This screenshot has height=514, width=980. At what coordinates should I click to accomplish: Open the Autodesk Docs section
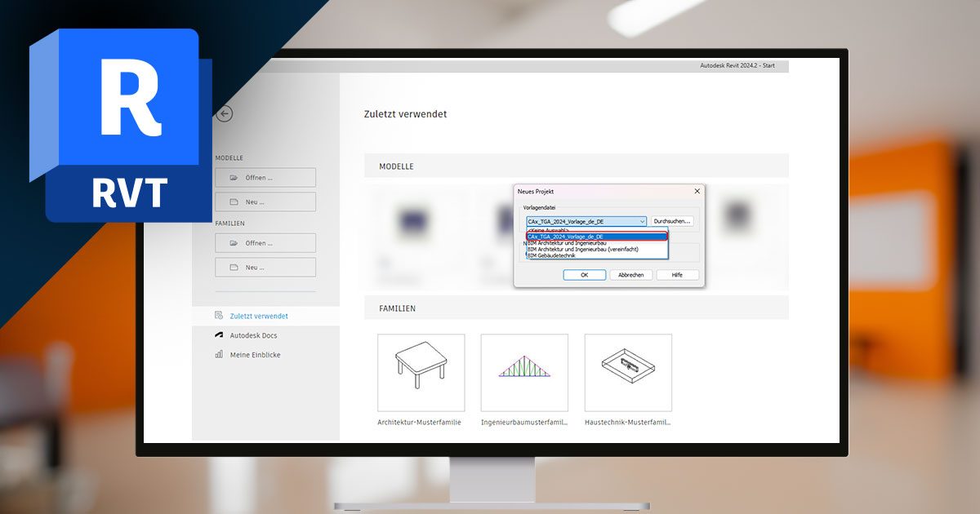pyautogui.click(x=253, y=335)
